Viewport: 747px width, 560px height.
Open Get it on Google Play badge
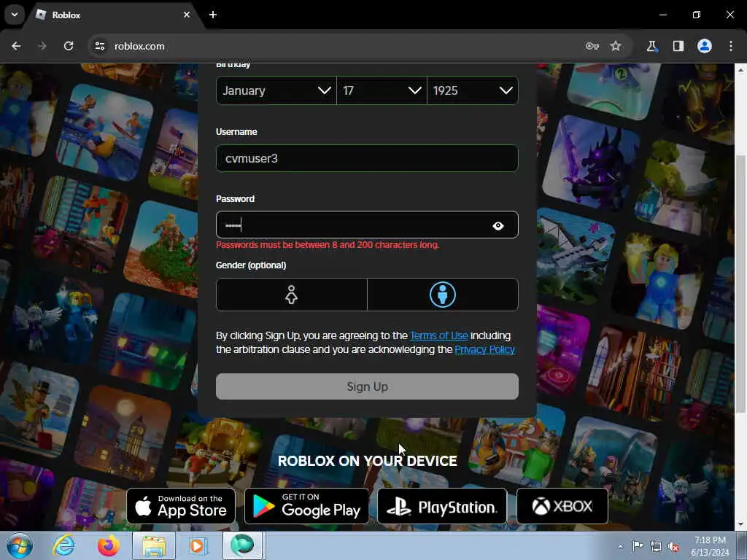(306, 506)
